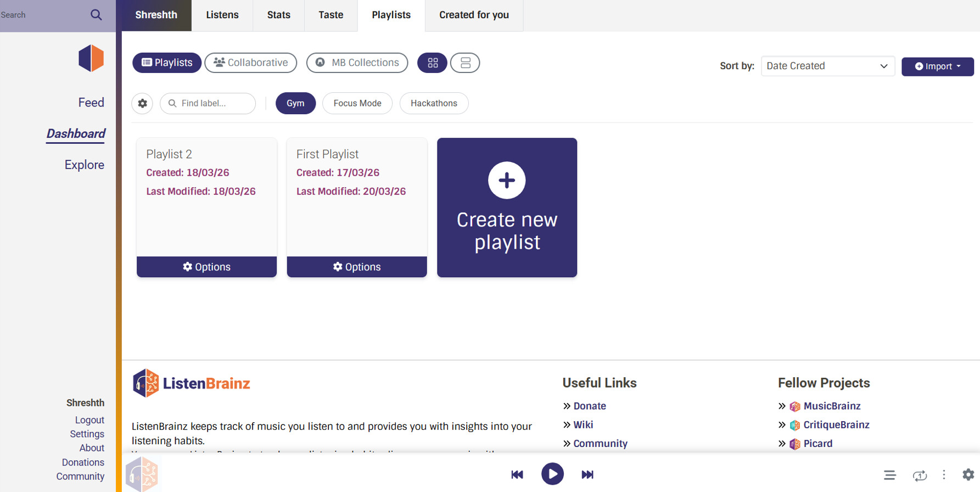The image size is (980, 492).
Task: Switch to the Stats tab
Action: (278, 15)
